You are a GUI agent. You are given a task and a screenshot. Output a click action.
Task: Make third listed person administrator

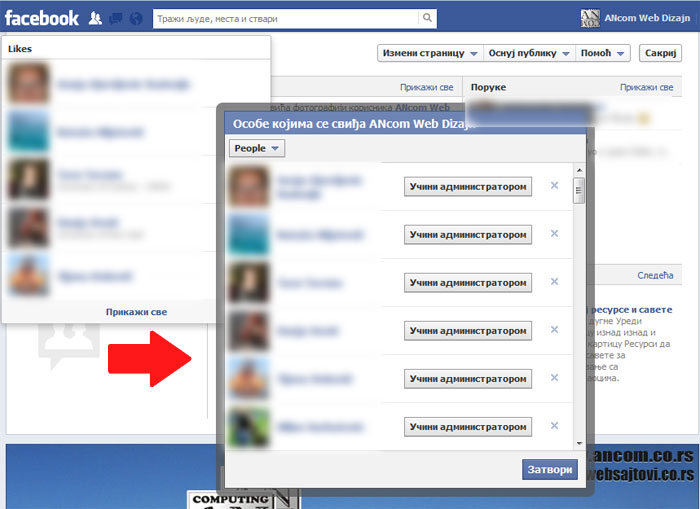tap(468, 283)
